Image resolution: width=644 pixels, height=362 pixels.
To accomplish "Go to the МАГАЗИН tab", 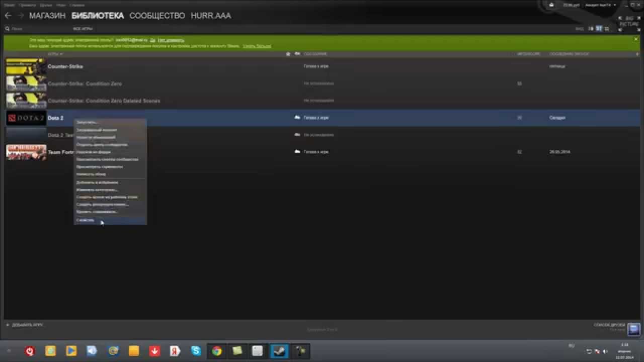I will (47, 16).
